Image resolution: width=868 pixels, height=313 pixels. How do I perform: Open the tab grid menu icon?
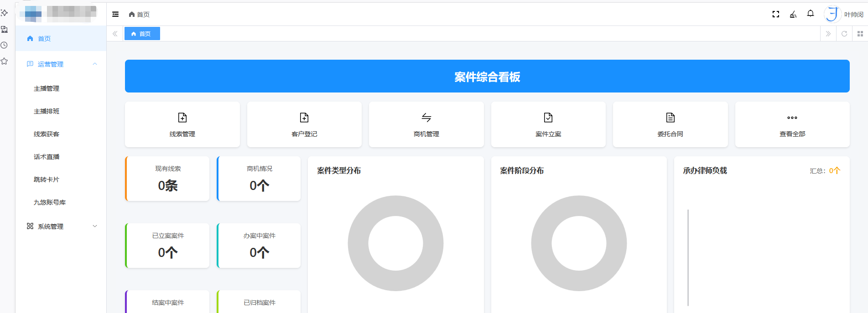tap(860, 34)
